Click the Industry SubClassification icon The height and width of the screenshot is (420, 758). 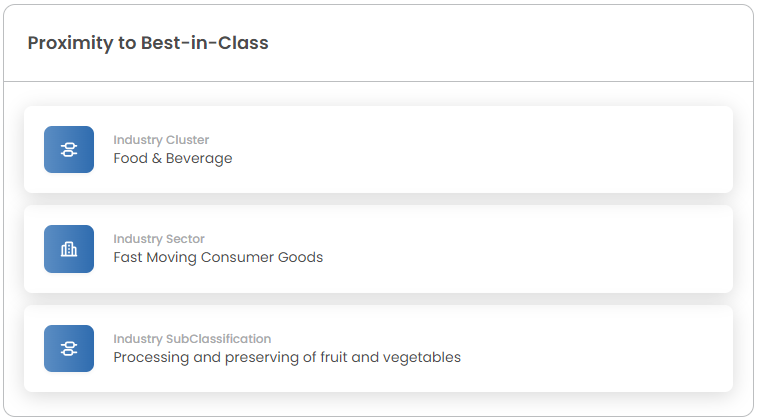(x=69, y=348)
